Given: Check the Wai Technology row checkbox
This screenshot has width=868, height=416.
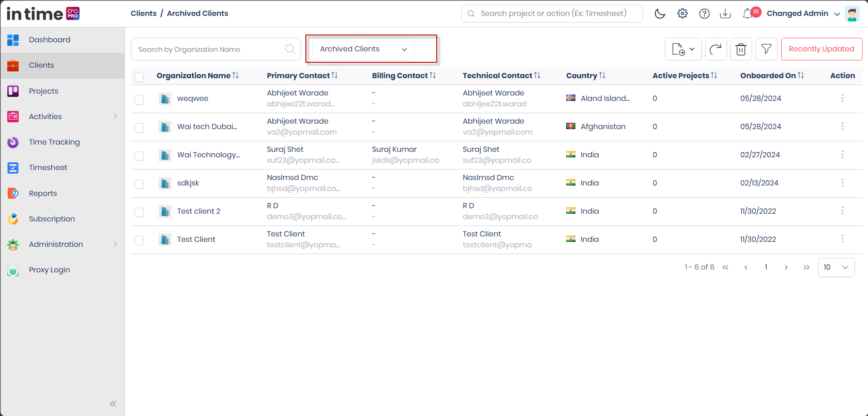Looking at the screenshot, I should tap(139, 156).
